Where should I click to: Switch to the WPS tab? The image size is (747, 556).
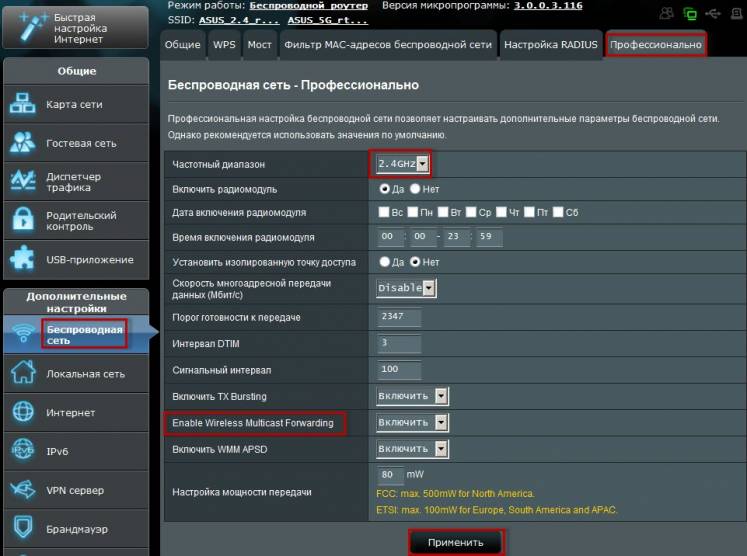(224, 45)
